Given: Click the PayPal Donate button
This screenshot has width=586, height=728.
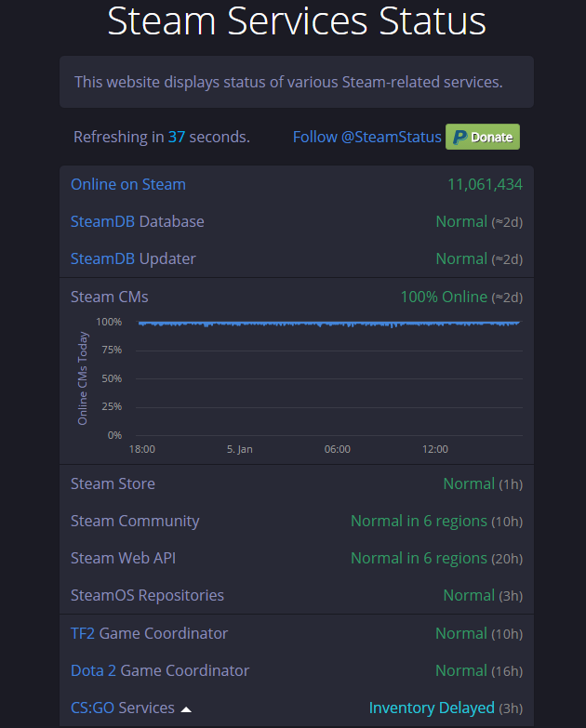Looking at the screenshot, I should [x=483, y=137].
